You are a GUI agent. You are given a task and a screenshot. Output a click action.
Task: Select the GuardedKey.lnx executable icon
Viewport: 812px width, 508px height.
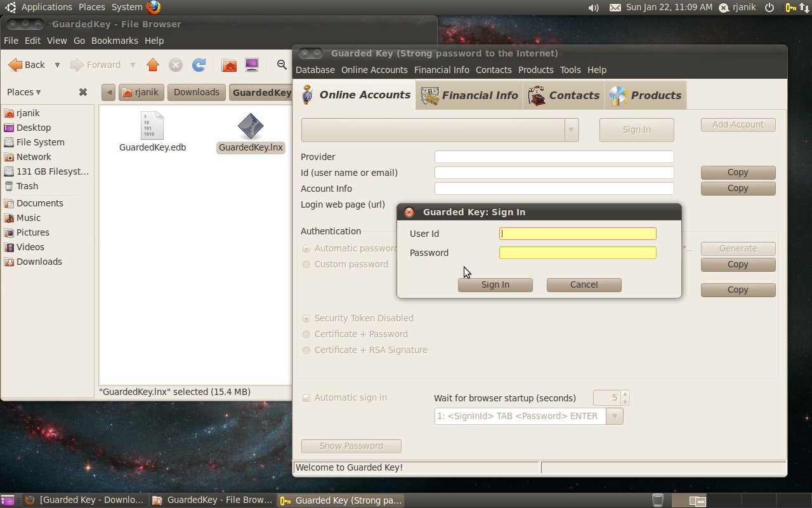(251, 126)
